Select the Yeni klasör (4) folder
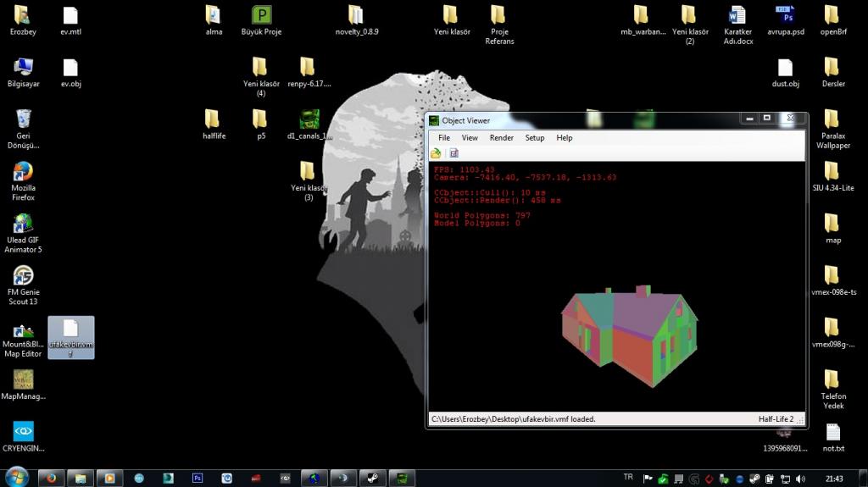The height and width of the screenshot is (487, 868). (261, 77)
